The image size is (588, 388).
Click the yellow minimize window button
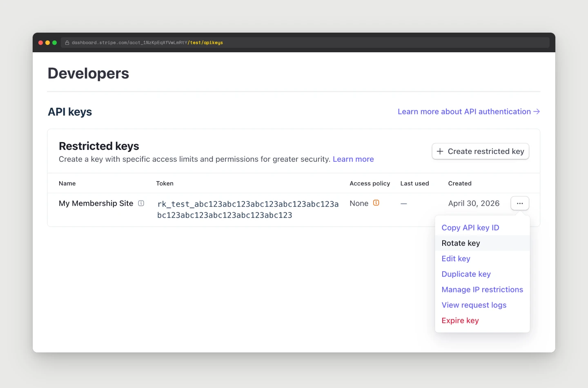click(48, 42)
